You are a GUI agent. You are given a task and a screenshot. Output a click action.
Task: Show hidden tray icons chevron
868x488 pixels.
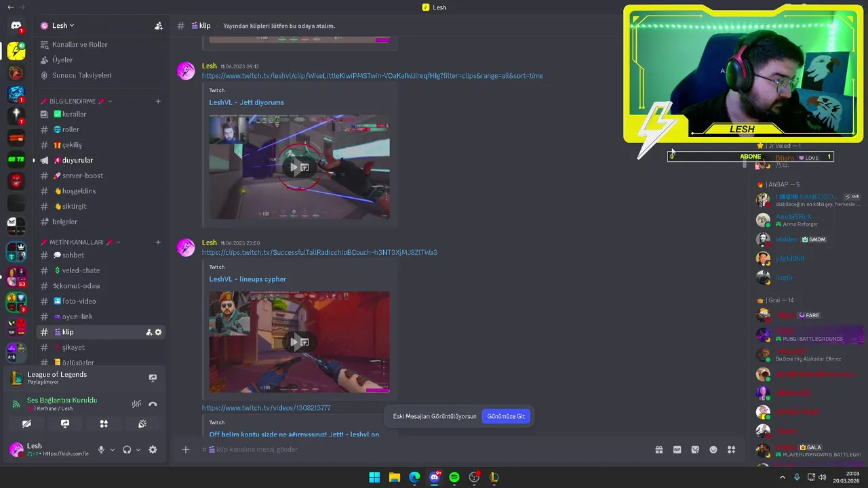(782, 477)
